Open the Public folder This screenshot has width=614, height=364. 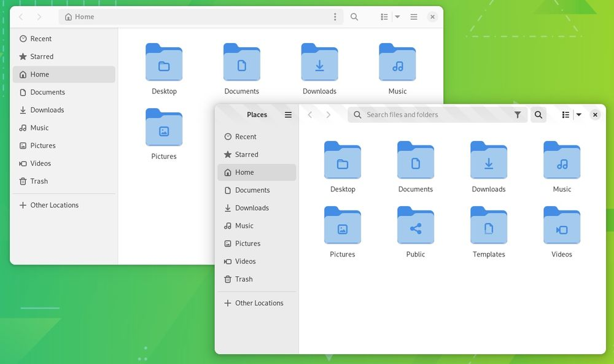click(x=416, y=226)
